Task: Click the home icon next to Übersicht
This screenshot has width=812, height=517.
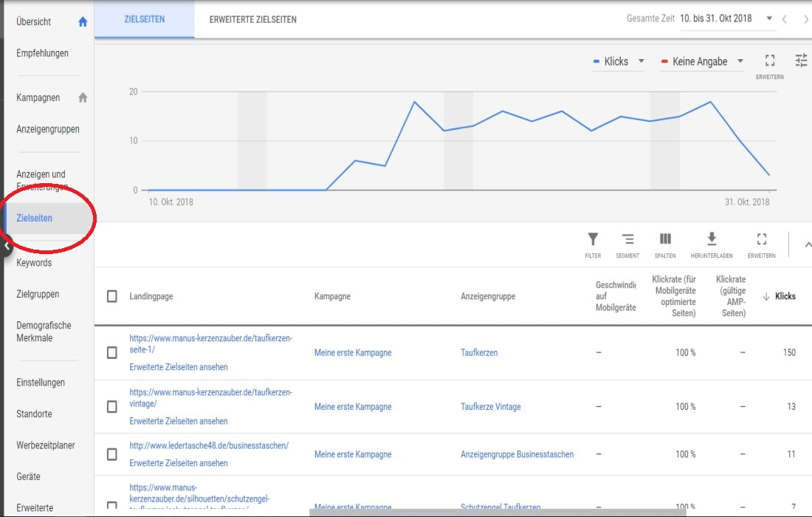Action: pyautogui.click(x=83, y=21)
